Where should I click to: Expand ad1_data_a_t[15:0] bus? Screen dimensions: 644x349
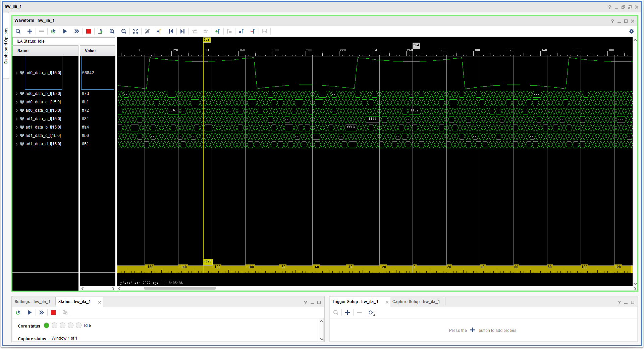(16, 119)
